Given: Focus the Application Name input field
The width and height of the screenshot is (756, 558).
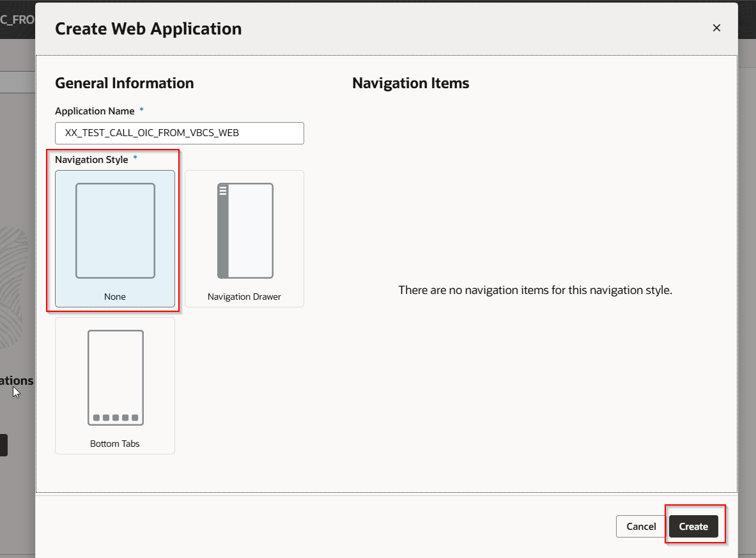Looking at the screenshot, I should (179, 133).
